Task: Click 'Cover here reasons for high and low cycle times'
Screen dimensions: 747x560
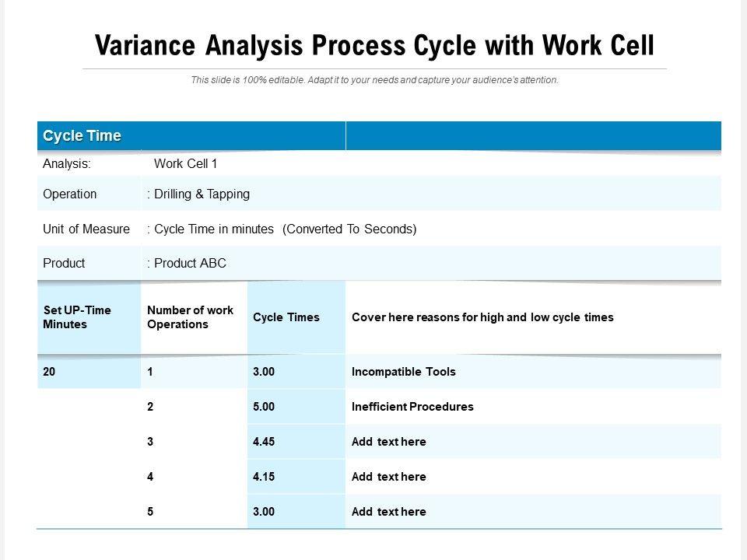Action: click(482, 317)
